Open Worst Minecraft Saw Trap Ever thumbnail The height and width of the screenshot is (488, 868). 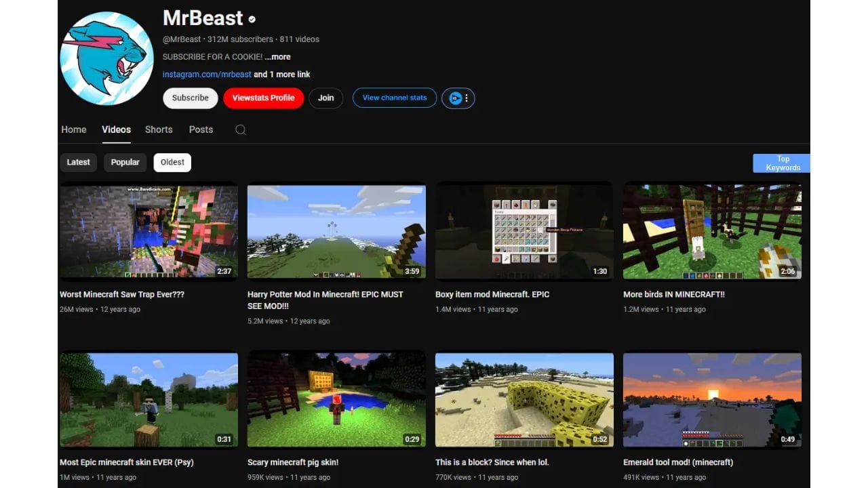149,232
